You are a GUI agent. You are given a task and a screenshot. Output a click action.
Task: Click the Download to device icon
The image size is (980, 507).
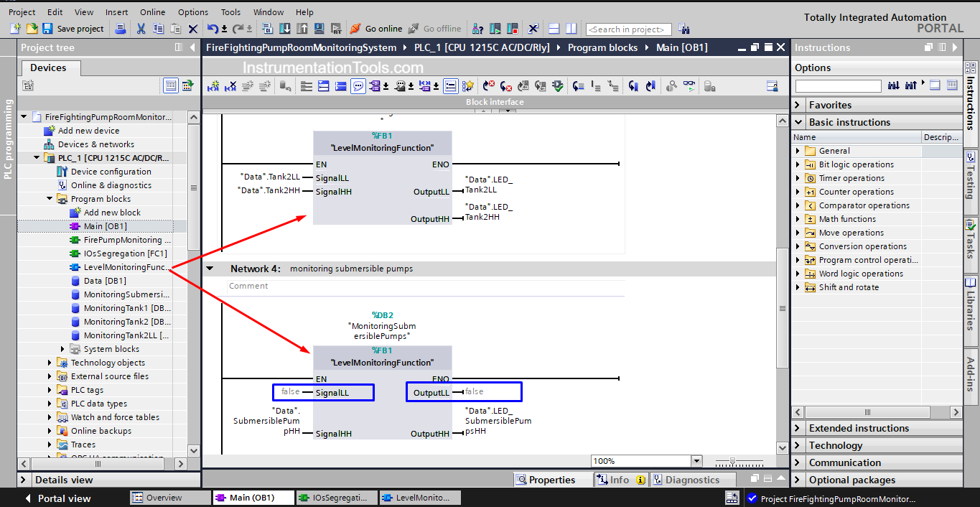285,29
